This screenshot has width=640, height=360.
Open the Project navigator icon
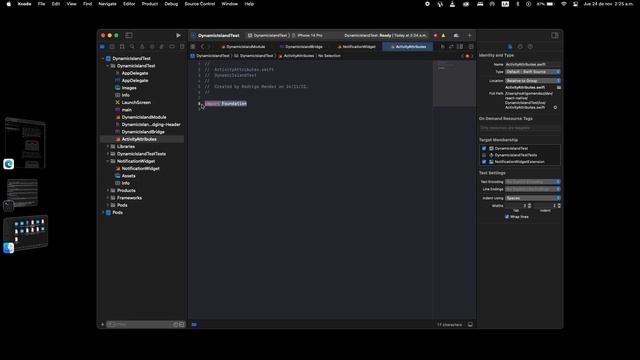(102, 47)
